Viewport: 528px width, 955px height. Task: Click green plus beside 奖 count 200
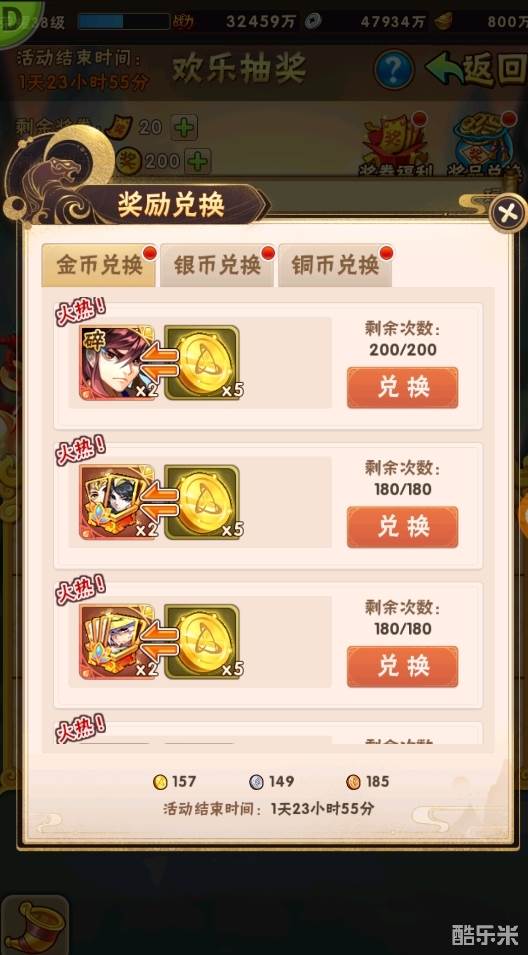198,161
